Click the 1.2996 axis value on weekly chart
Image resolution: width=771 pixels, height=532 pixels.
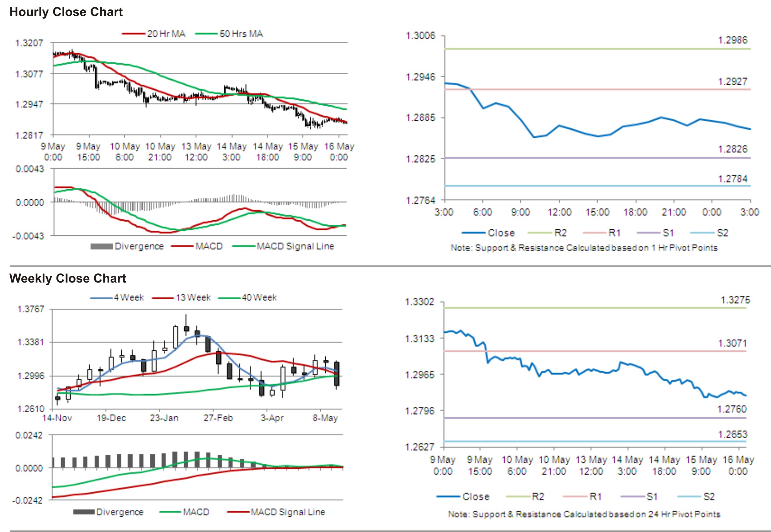(30, 376)
